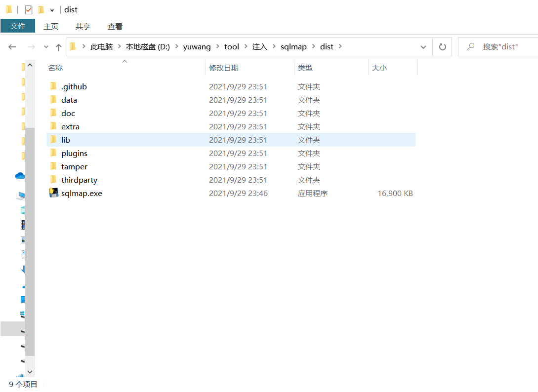Click the Forward navigation arrow
Screen dimensions: 538x392
[31, 47]
